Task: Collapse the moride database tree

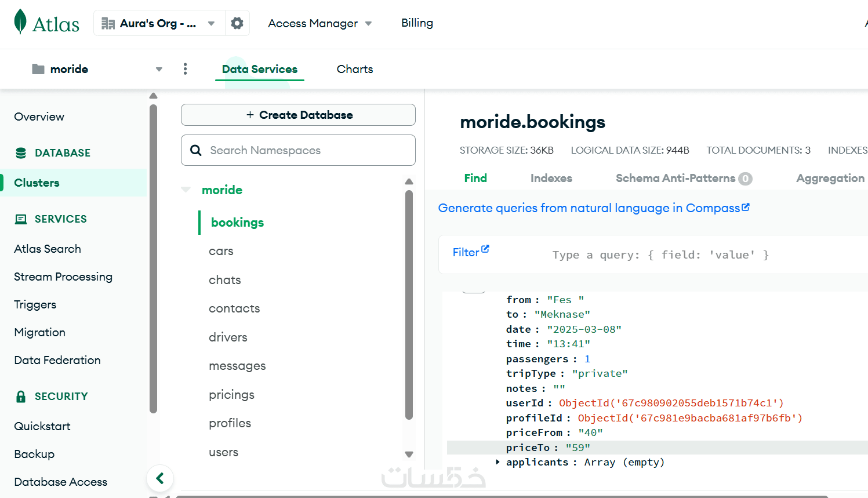Action: (186, 190)
